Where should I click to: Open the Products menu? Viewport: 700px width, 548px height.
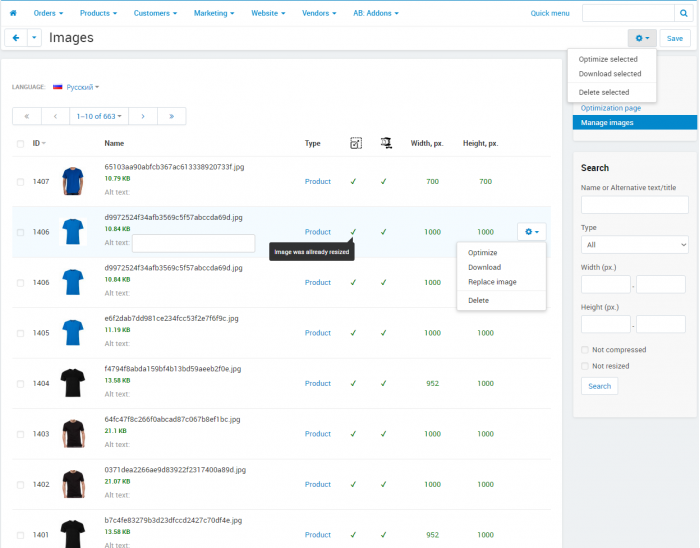click(98, 13)
